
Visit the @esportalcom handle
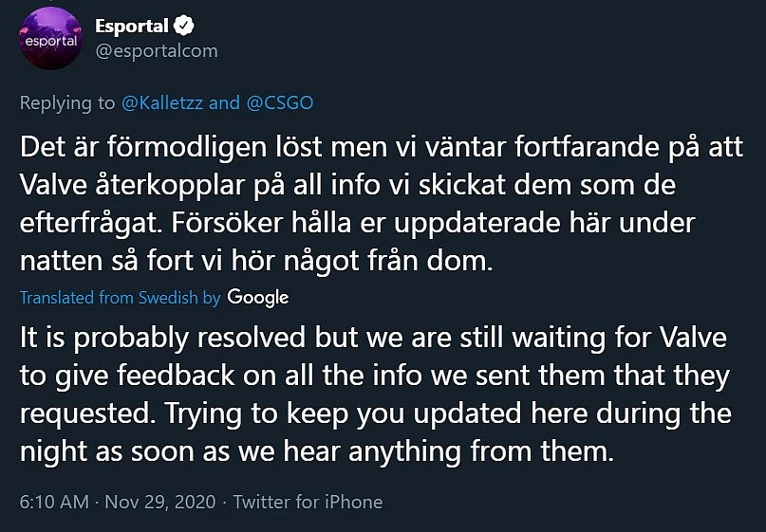(x=157, y=51)
